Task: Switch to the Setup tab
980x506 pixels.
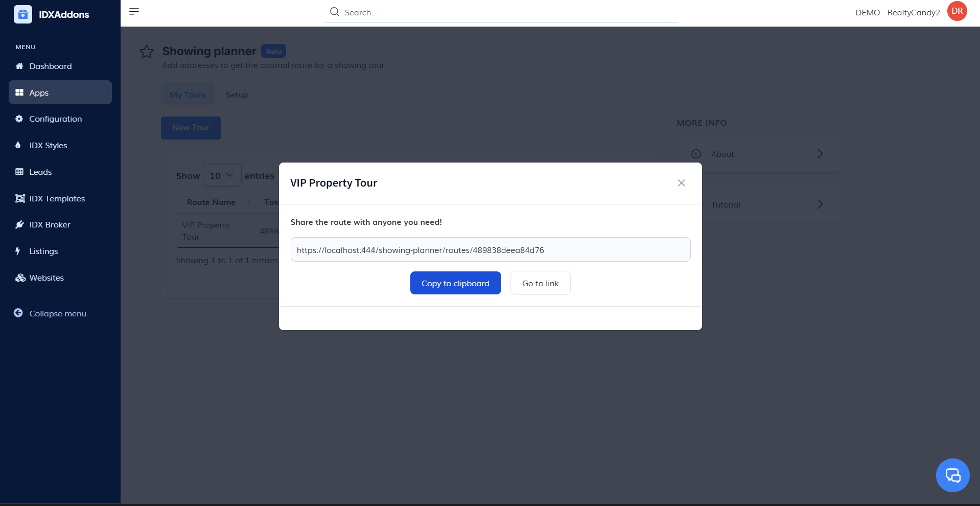Action: [x=237, y=95]
